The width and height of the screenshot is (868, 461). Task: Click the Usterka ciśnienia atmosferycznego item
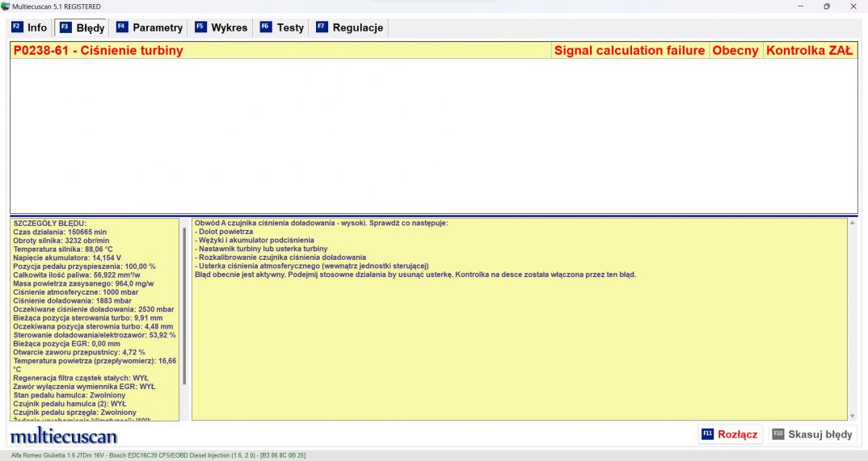point(312,266)
